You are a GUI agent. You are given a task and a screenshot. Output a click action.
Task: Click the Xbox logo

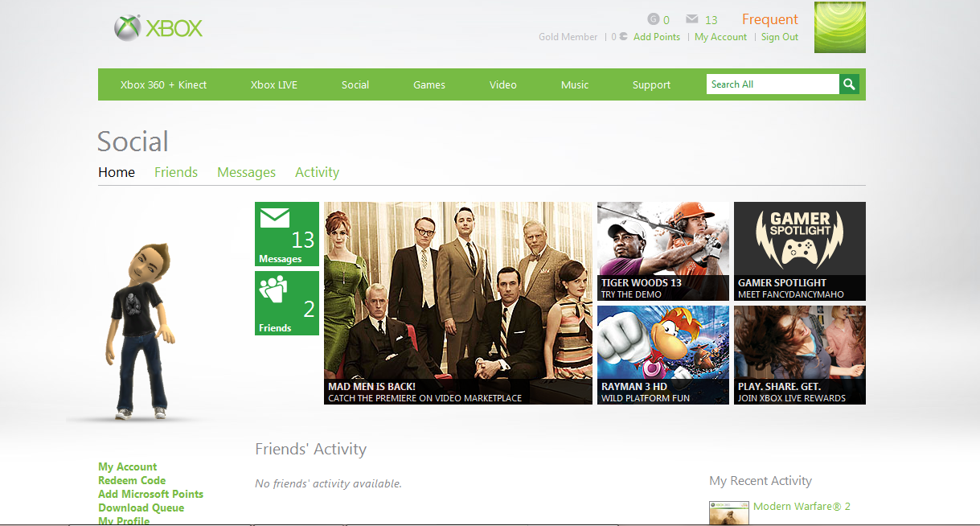coord(158,28)
